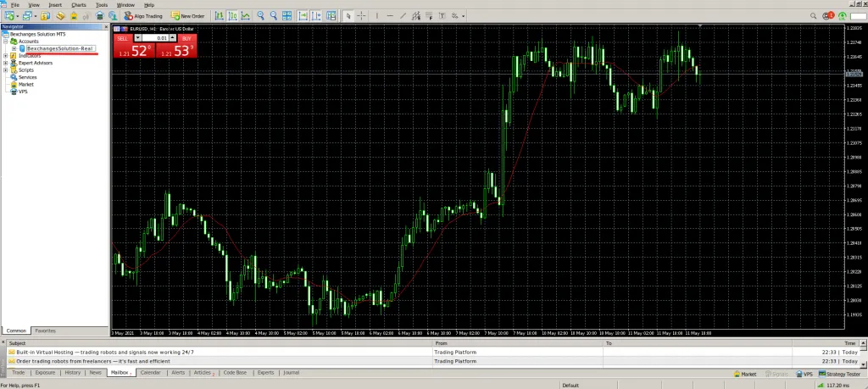Tile chart windows with grid icon
Image resolution: width=868 pixels, height=389 pixels.
coord(287,15)
